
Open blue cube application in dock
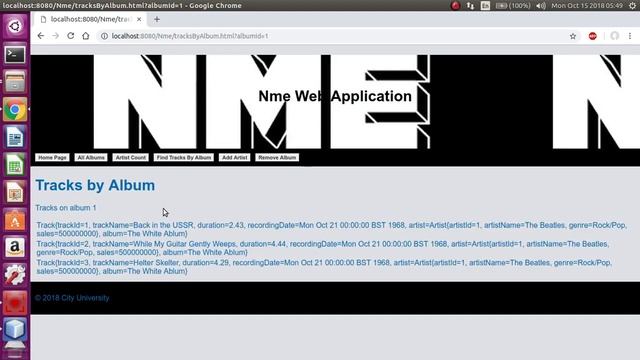(x=15, y=330)
